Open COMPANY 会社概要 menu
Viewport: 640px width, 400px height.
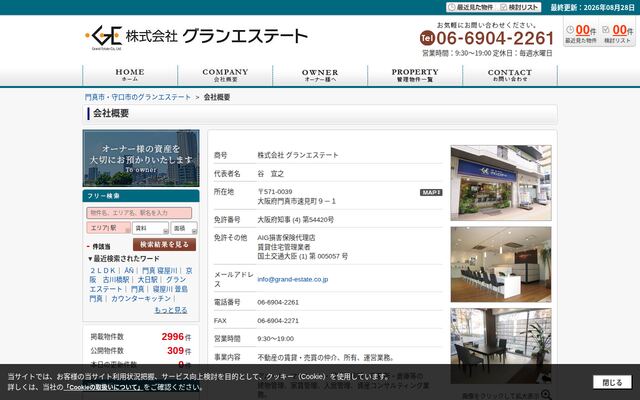225,75
